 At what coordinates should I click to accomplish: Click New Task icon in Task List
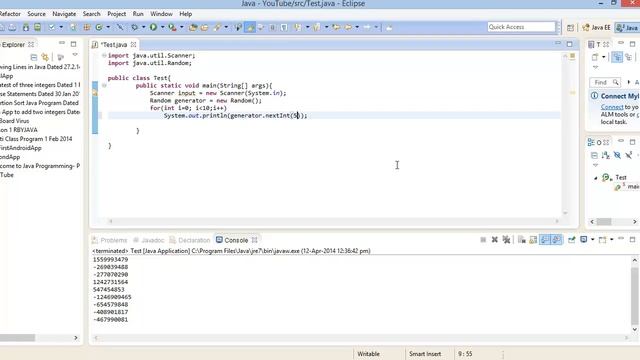pyautogui.click(x=595, y=57)
